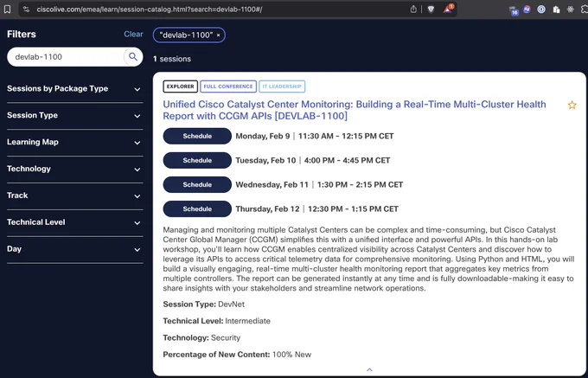Favorite the DEVLAB-1100 session with star
Image resolution: width=588 pixels, height=378 pixels.
coord(572,105)
